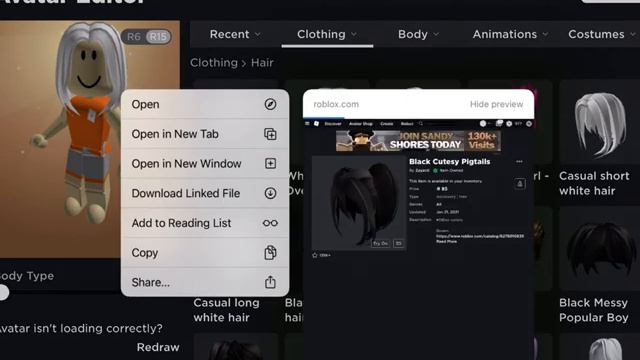Select the Share... menu entry
640x360 pixels.
click(205, 282)
